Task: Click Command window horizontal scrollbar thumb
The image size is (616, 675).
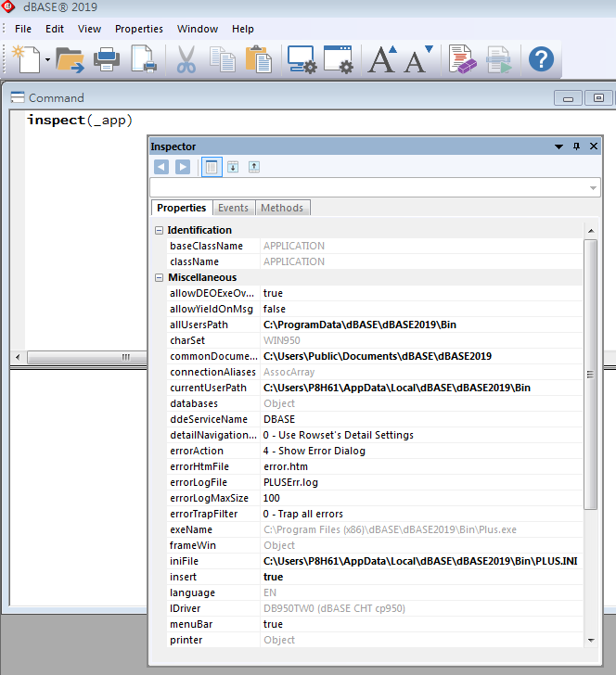Action: [86, 357]
